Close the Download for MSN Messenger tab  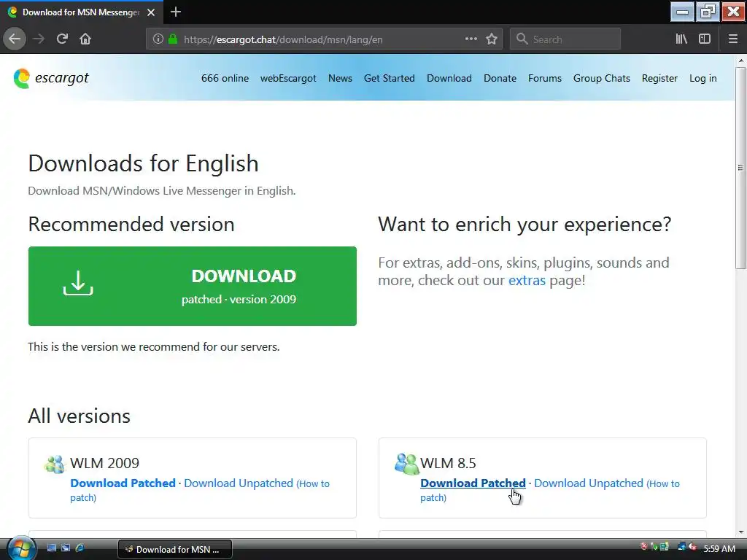(x=151, y=12)
